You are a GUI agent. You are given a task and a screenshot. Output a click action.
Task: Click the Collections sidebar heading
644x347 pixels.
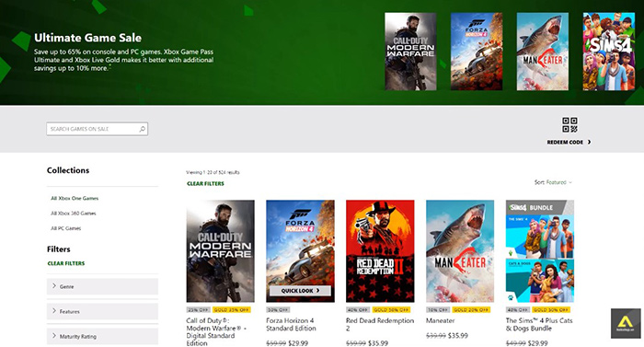(68, 170)
